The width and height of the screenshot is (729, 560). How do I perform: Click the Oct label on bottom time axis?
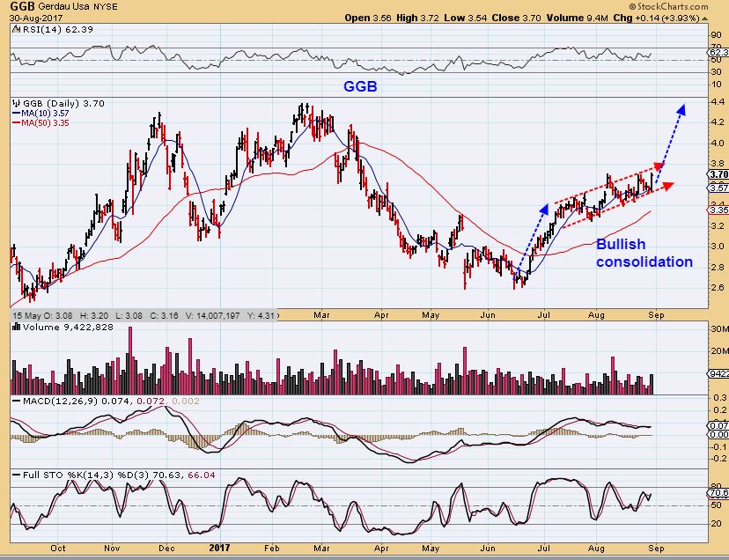[58, 548]
